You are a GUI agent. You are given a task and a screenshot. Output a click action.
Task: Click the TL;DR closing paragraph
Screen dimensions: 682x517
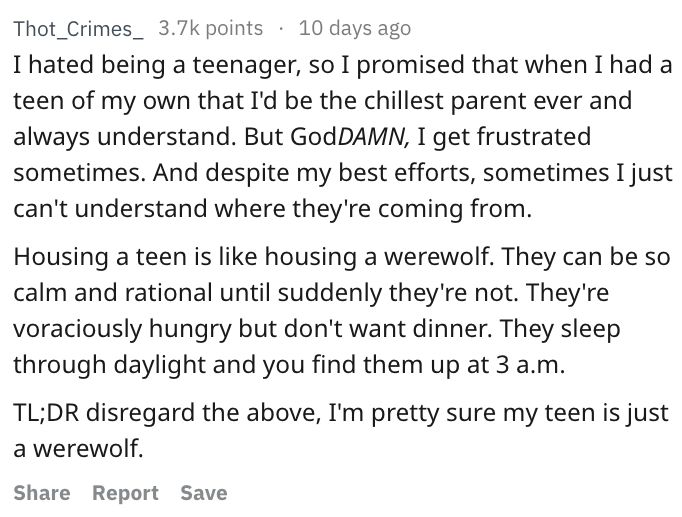341,430
